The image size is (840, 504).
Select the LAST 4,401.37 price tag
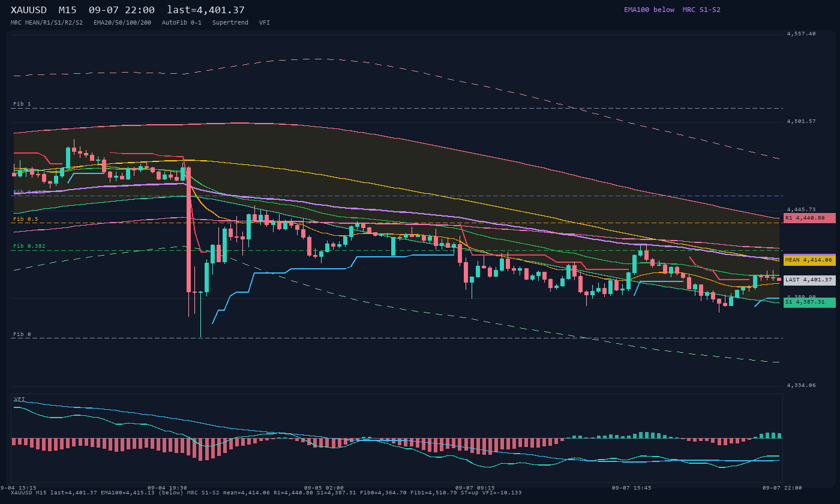[809, 280]
